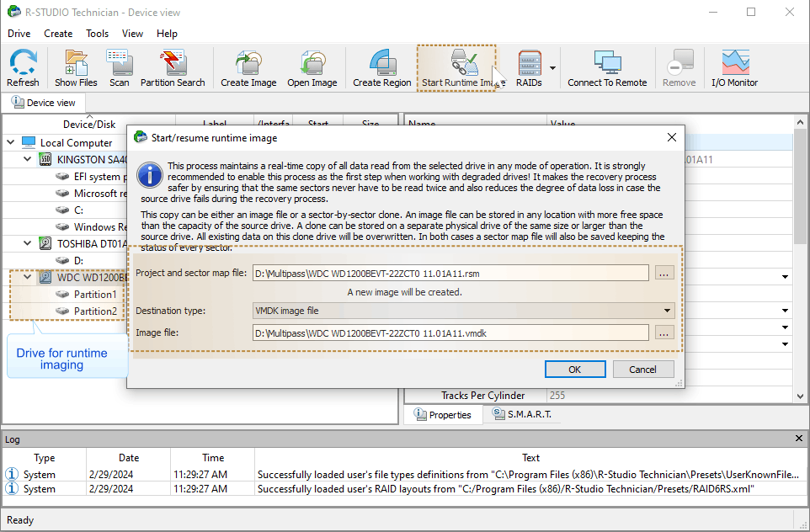Select the Windows Recovery partition
Viewport: 810px width, 532px height.
click(90, 226)
